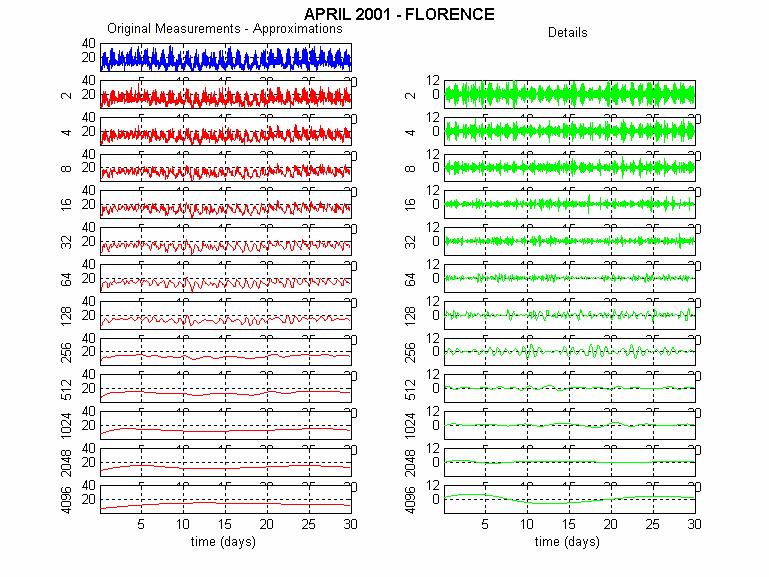Select the green details plot labeled 2
The height and width of the screenshot is (577, 769).
(570, 94)
